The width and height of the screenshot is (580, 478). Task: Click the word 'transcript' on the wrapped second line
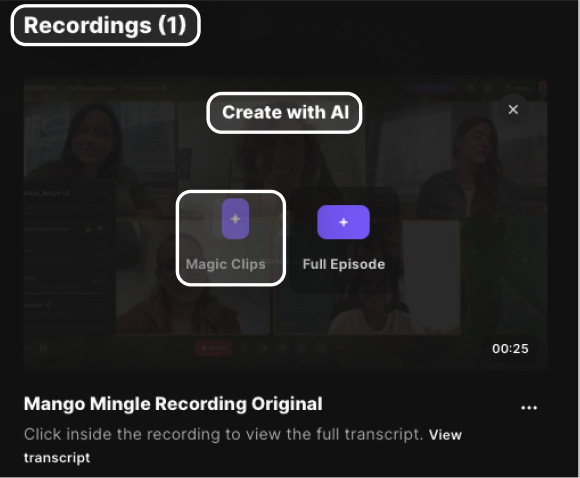click(57, 458)
